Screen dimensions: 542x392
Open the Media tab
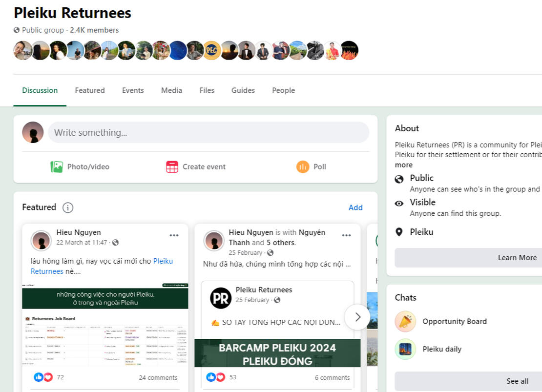click(x=171, y=90)
